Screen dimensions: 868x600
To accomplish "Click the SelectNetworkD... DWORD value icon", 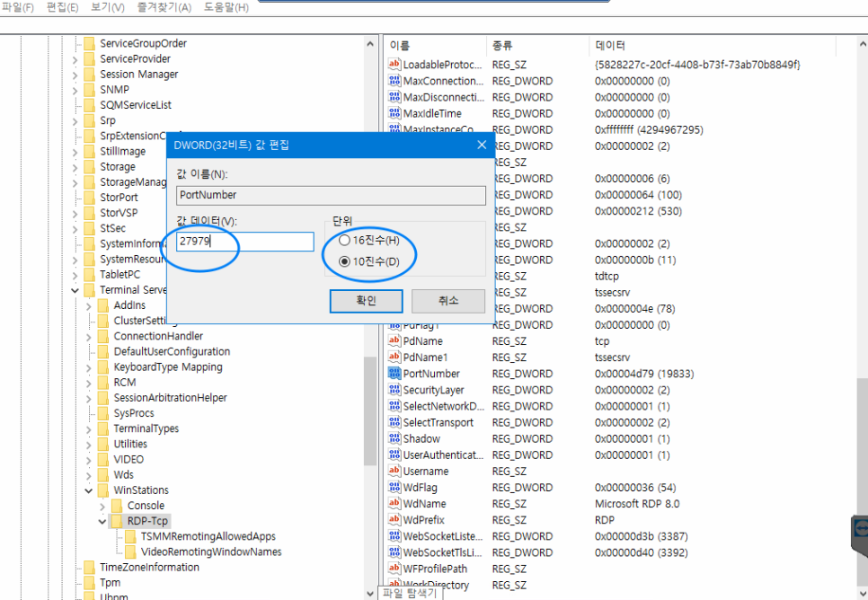I will click(x=394, y=406).
